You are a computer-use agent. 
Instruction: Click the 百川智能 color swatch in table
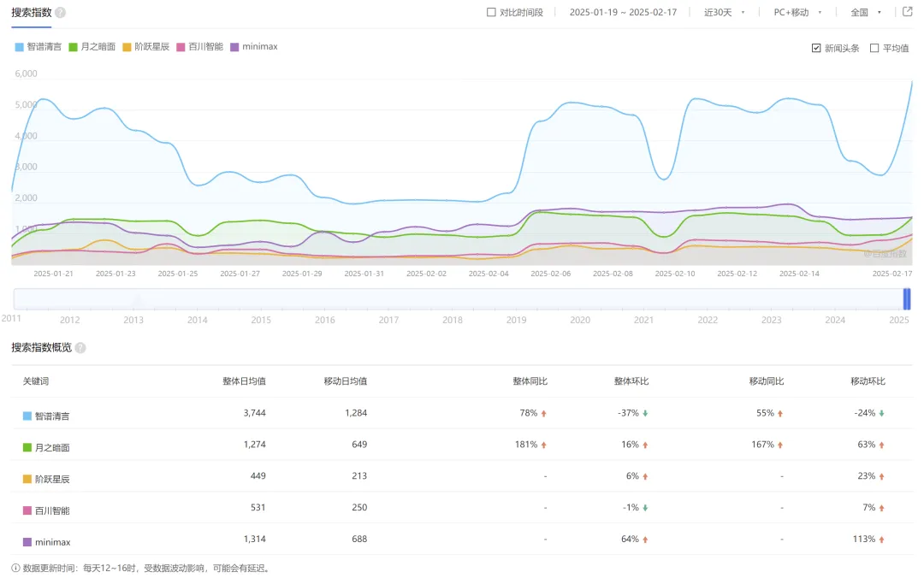27,510
